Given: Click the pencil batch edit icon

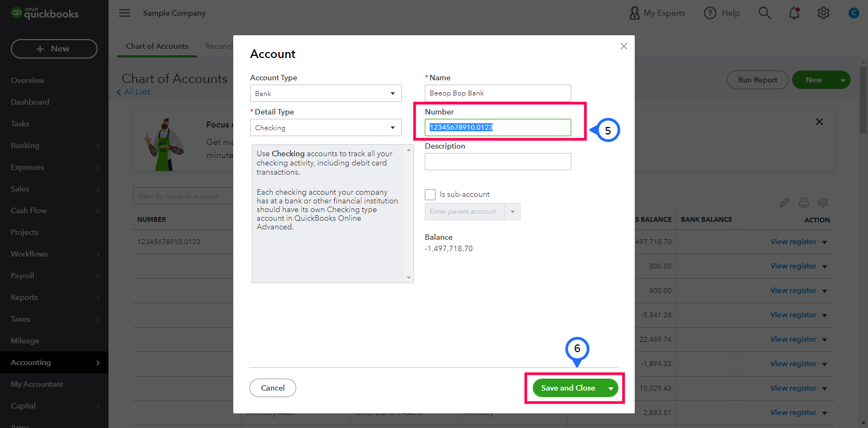Looking at the screenshot, I should point(784,203).
